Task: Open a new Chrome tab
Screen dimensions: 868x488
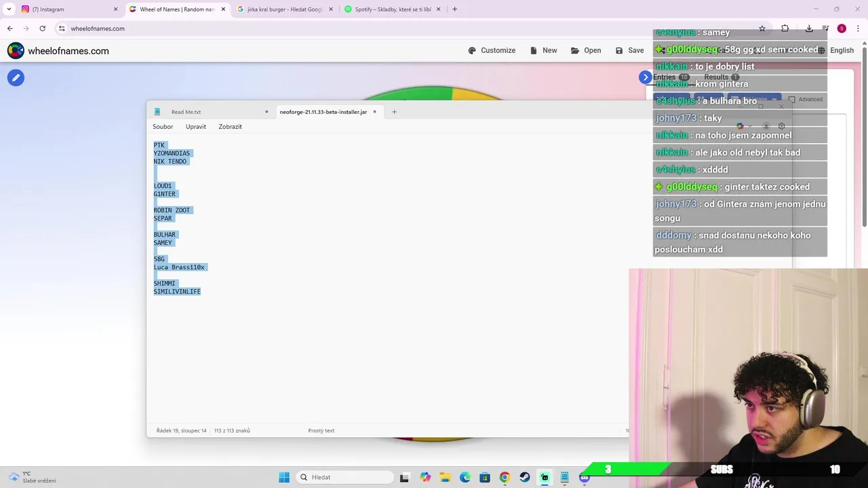Action: pyautogui.click(x=454, y=9)
